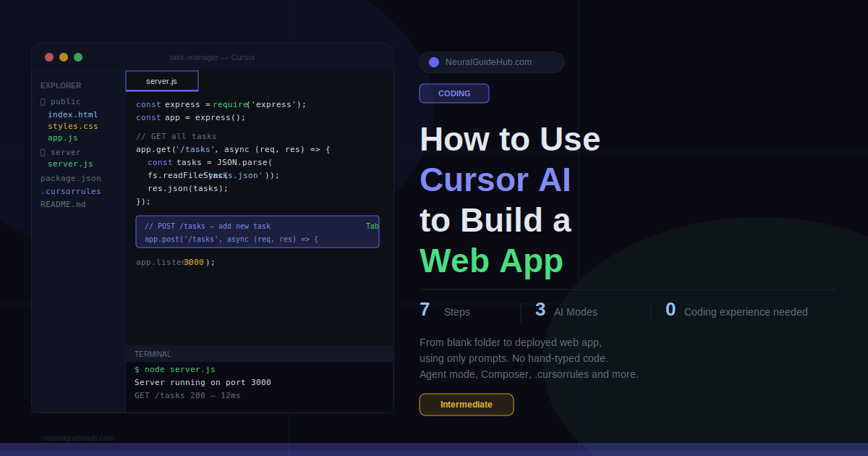Open server.js in the Explorer sidebar
This screenshot has width=868, height=456.
pos(70,164)
